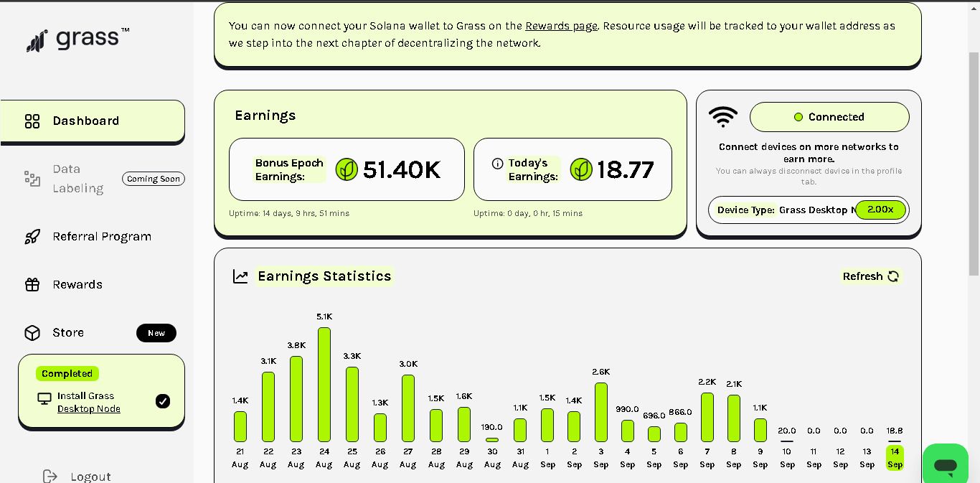Open the green chat support bubble
Image resolution: width=980 pixels, height=483 pixels.
coord(946,465)
